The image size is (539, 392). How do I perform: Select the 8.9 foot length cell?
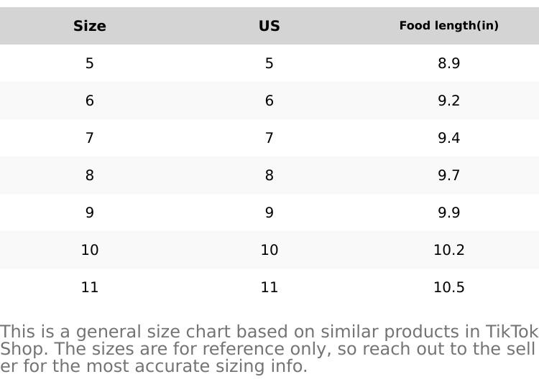click(448, 63)
